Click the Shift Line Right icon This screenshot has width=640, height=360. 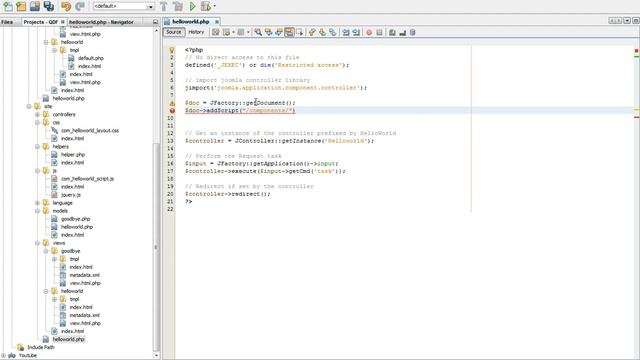point(356,32)
